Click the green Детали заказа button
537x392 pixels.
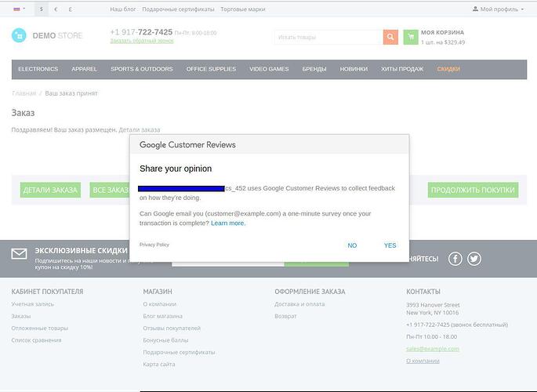(50, 190)
